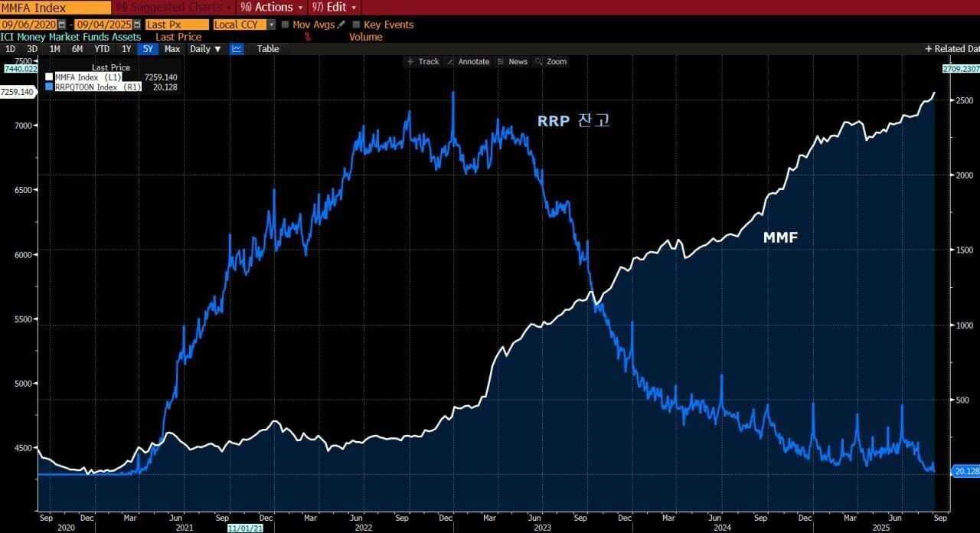The image size is (980, 533).
Task: Activate the Annotate drawing tool
Action: 468,61
